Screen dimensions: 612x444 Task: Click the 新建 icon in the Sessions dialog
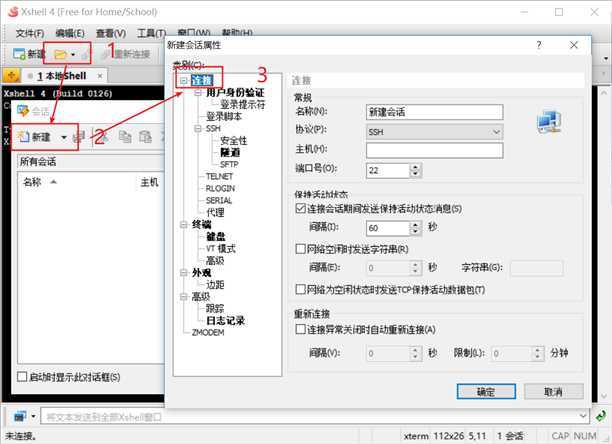coord(23,137)
